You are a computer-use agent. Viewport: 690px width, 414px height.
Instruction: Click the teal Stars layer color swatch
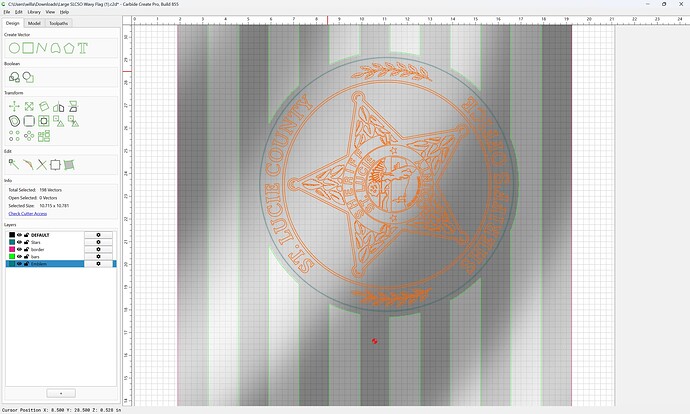click(12, 242)
